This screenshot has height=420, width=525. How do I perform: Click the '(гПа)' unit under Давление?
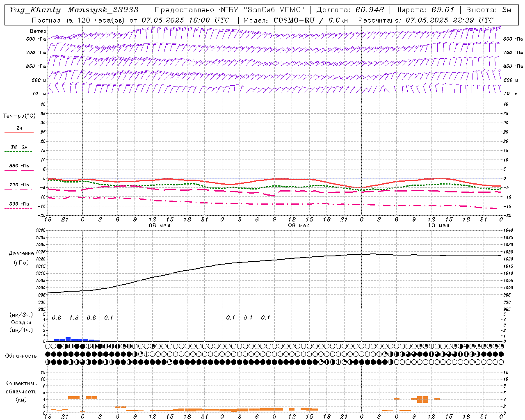[21, 262]
